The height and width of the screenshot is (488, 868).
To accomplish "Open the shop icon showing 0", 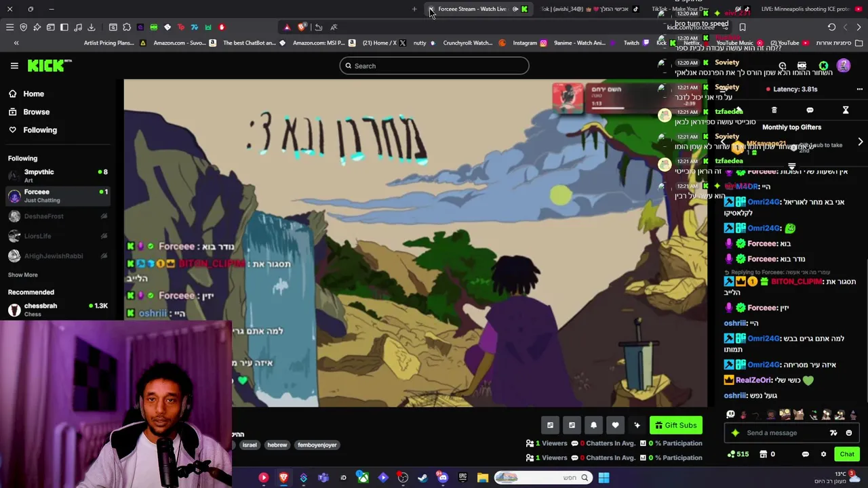I will 767,454.
